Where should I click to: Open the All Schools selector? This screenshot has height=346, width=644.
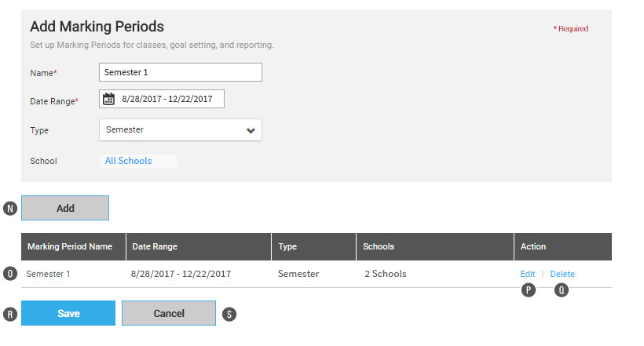[x=138, y=161]
